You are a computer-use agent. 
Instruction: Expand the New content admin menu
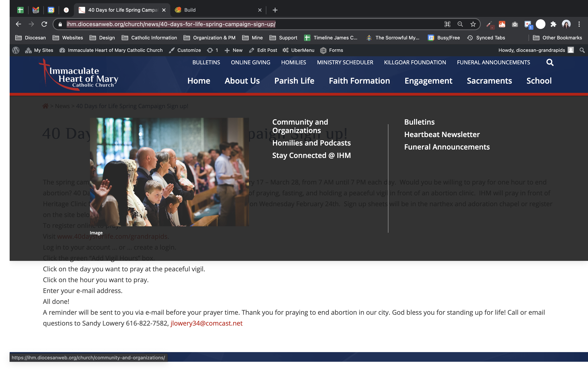pos(233,50)
